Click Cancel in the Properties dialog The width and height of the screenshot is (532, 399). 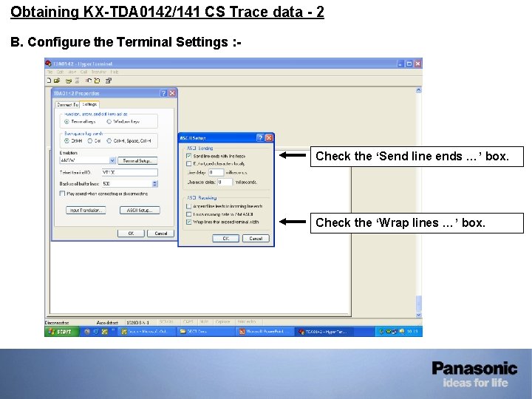(161, 233)
